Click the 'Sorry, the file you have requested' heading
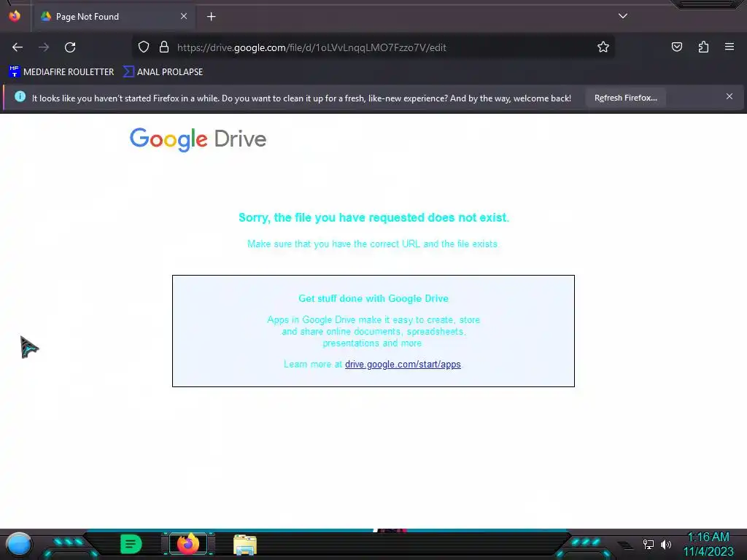Screen dimensions: 747x560 [x=373, y=217]
